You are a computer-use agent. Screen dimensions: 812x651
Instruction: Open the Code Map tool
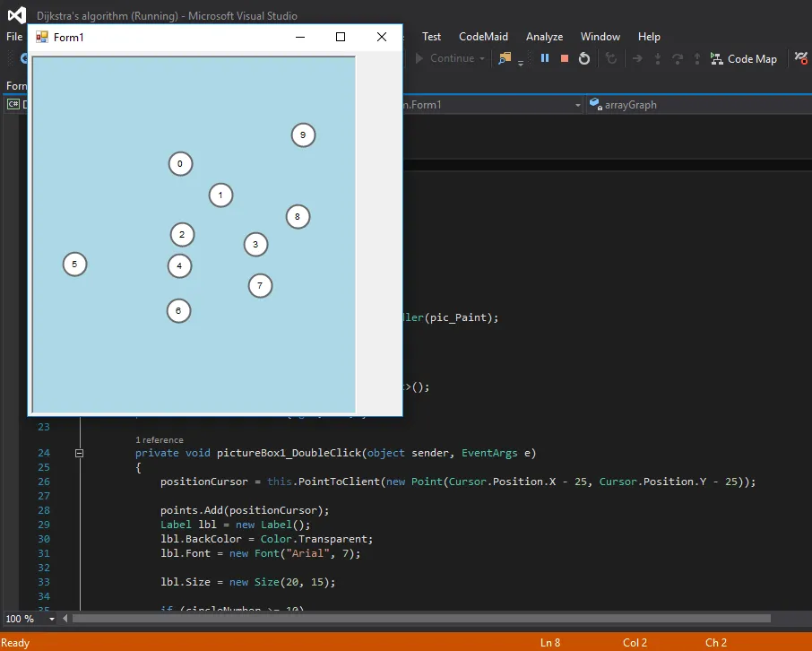click(x=743, y=58)
